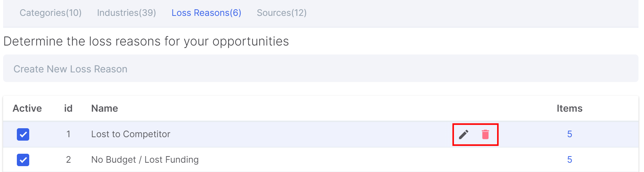Click id cell 2 in second row
This screenshot has width=644, height=172.
(68, 160)
